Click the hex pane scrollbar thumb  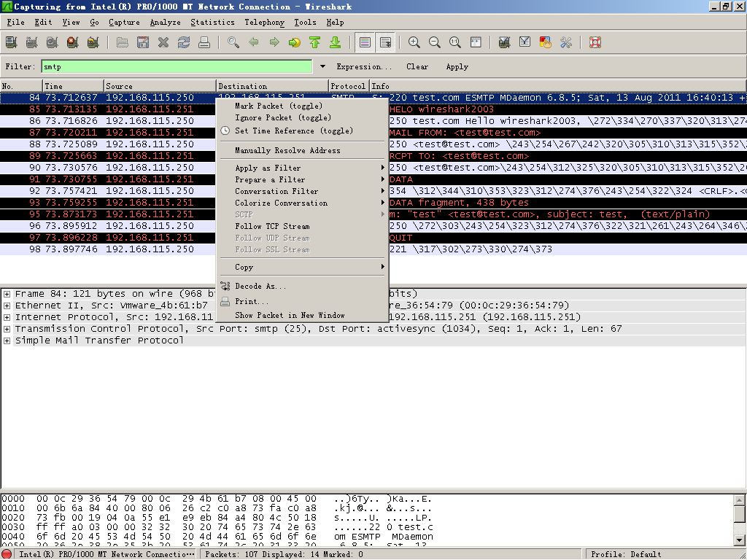740,514
